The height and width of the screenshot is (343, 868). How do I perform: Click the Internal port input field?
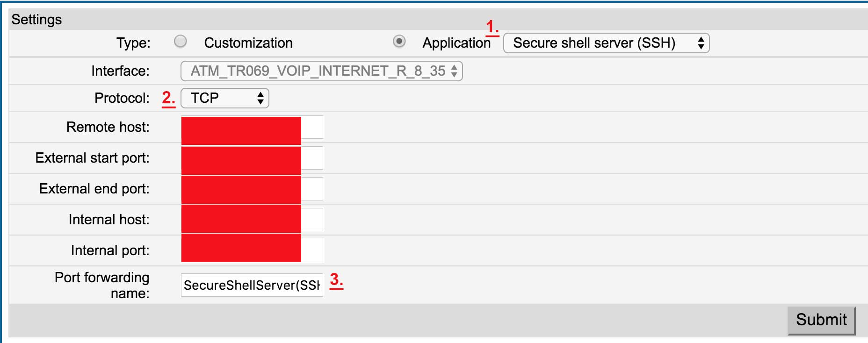[x=252, y=250]
